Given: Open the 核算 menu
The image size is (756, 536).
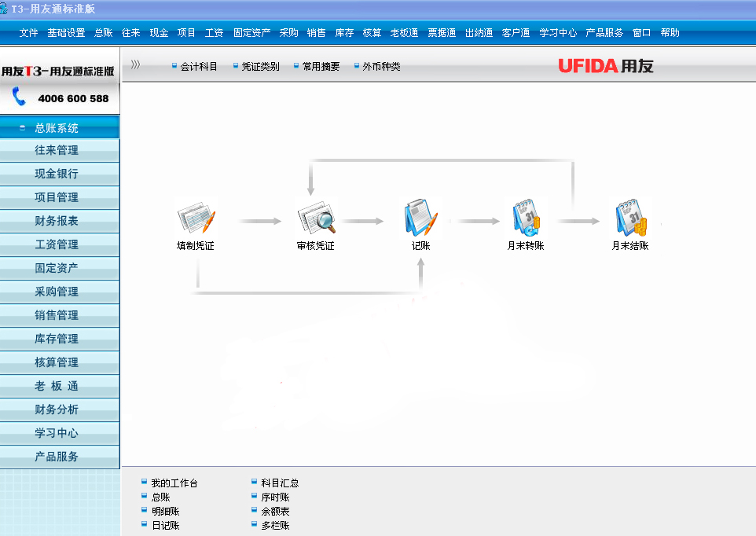Looking at the screenshot, I should (x=372, y=33).
